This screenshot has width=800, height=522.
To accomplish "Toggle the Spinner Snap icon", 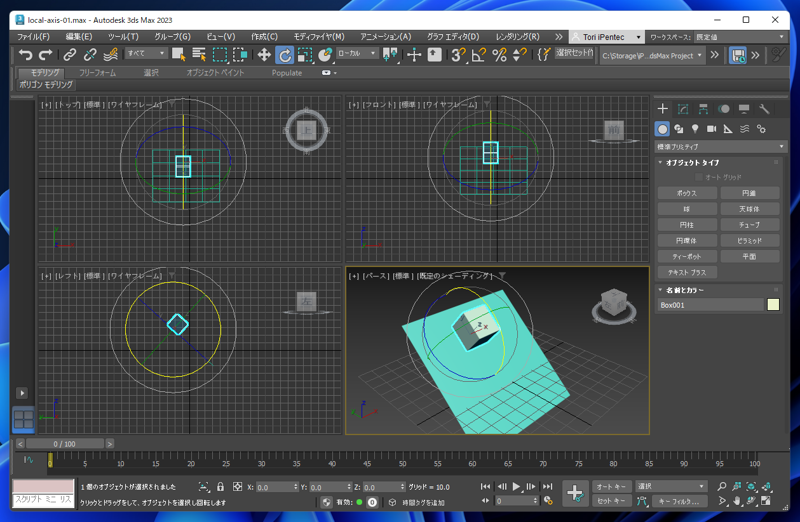I will 519,55.
